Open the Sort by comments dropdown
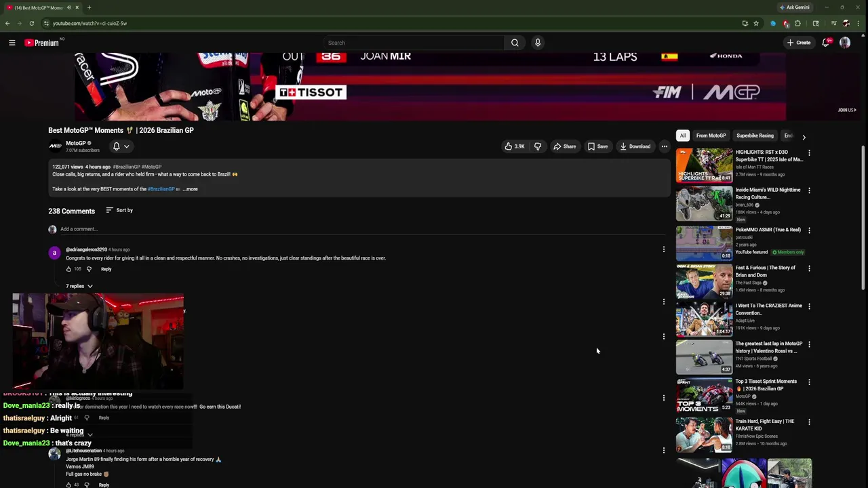868x488 pixels. [x=119, y=210]
